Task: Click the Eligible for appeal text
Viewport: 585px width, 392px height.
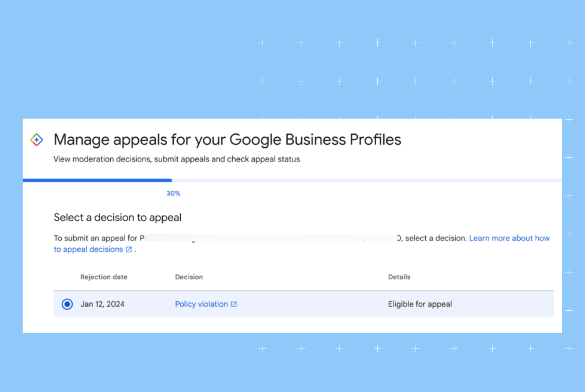Action: [420, 304]
